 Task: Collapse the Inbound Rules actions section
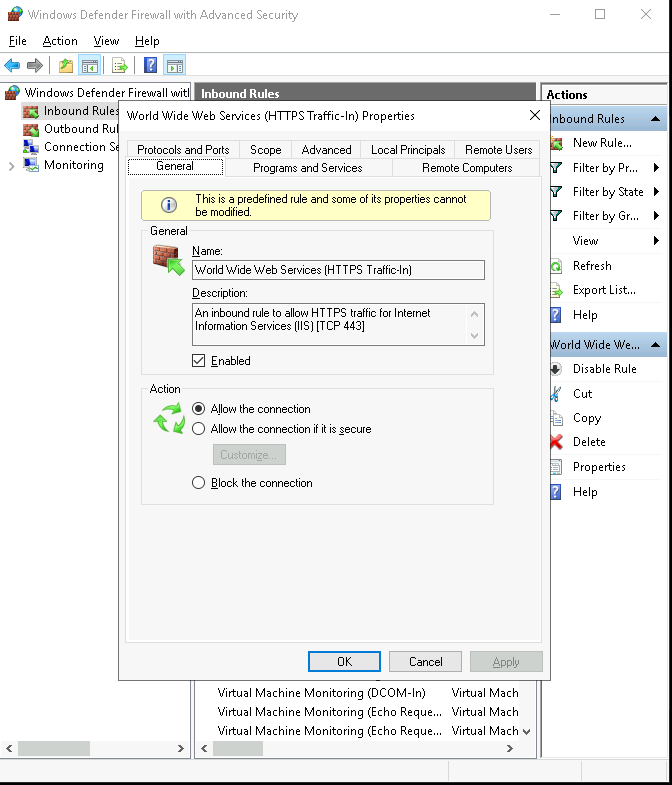coord(655,119)
